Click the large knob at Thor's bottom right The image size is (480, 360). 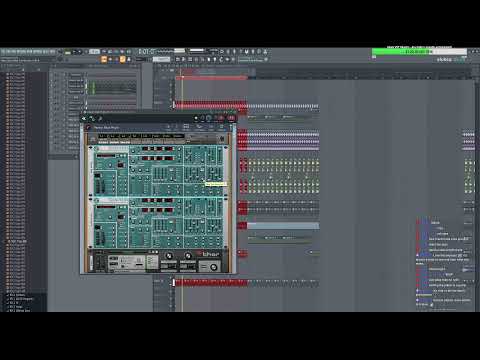(x=214, y=267)
